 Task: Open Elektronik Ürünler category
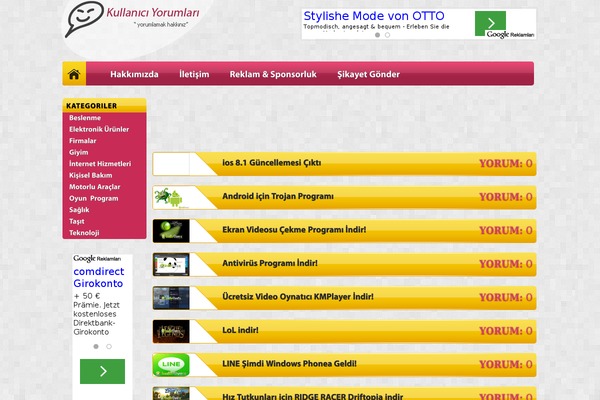click(x=99, y=129)
